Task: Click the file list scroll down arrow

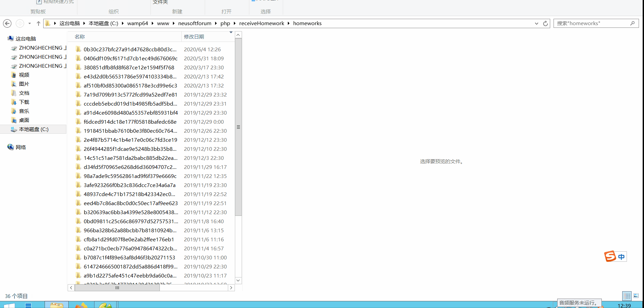Action: pos(238,281)
